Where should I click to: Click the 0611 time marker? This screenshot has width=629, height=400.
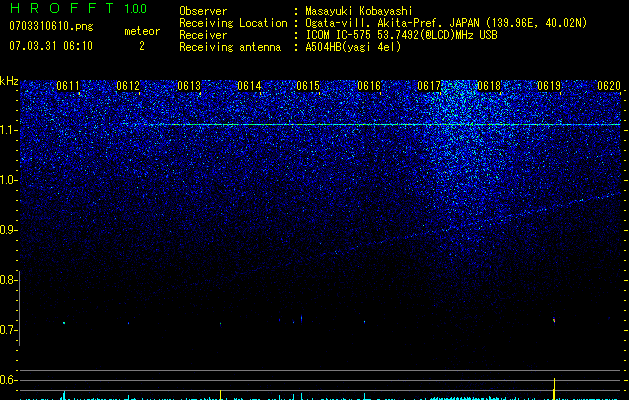[68, 86]
